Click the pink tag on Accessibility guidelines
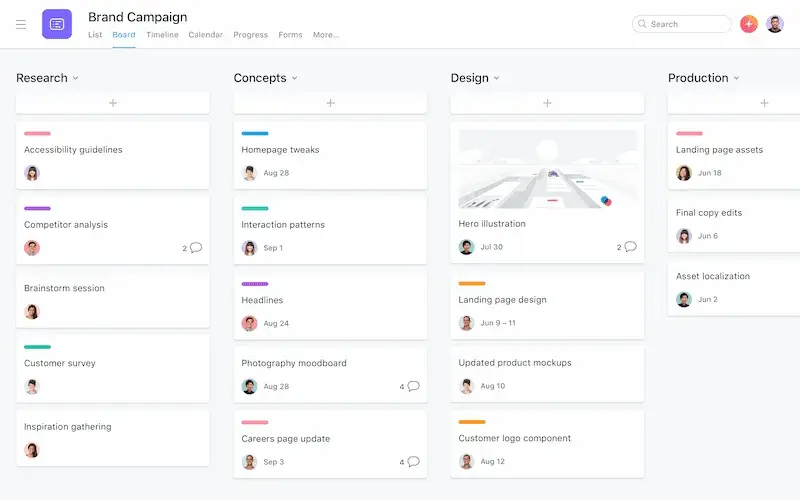Image resolution: width=800 pixels, height=500 pixels. pyautogui.click(x=37, y=133)
